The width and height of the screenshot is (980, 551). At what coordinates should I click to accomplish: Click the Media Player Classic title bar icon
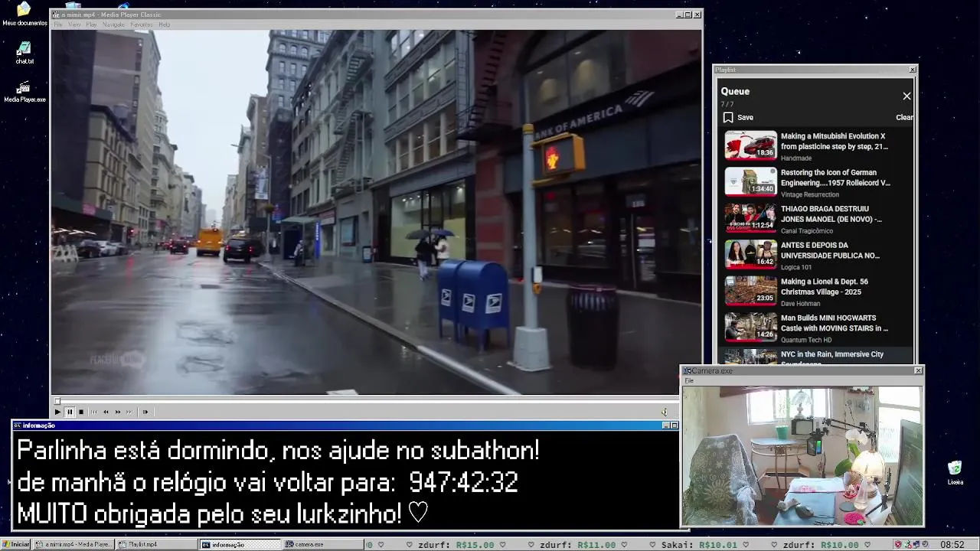[55, 15]
